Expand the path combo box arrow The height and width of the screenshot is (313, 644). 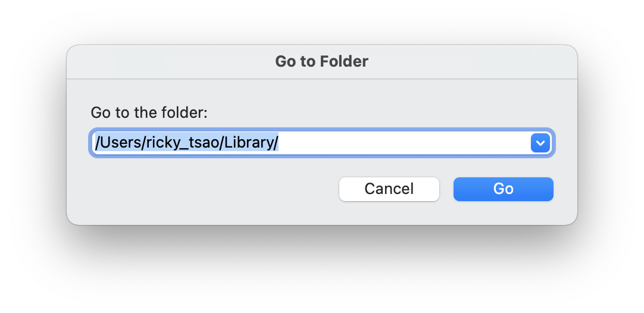pyautogui.click(x=540, y=143)
